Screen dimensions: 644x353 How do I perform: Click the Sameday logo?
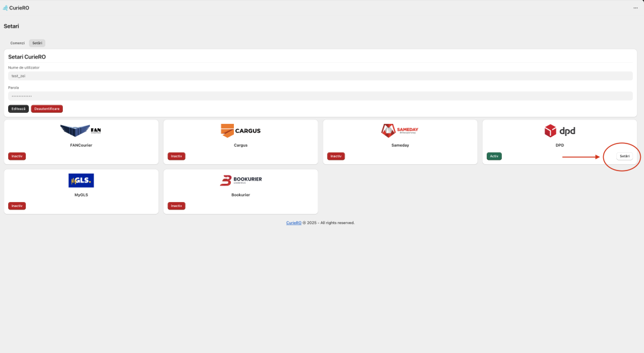coord(399,131)
